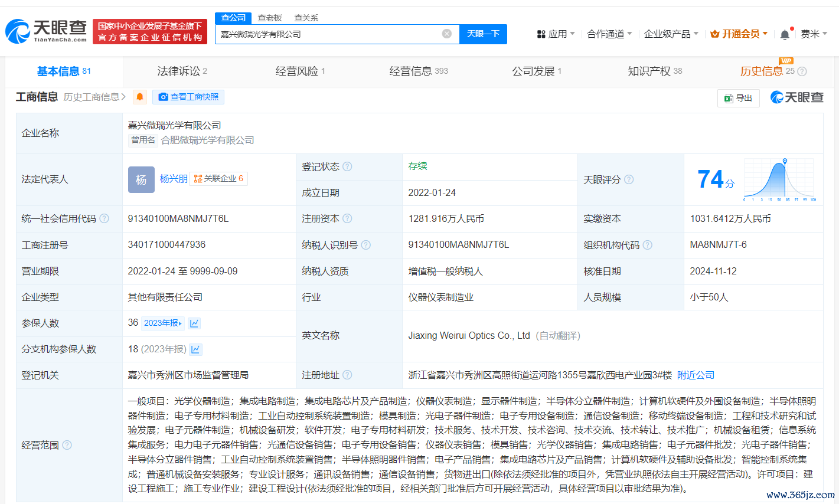
Task: Switch to the 公司发展 tab
Action: point(537,71)
